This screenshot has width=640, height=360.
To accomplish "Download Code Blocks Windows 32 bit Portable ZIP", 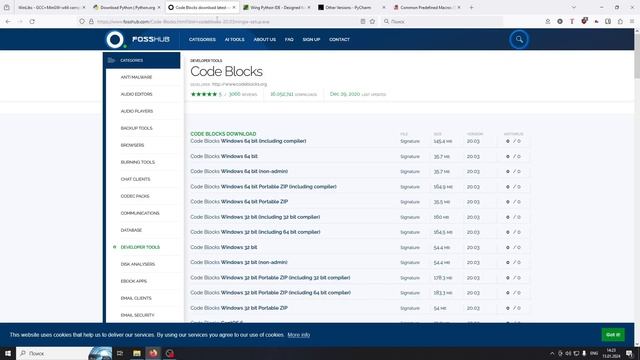I will point(239,308).
